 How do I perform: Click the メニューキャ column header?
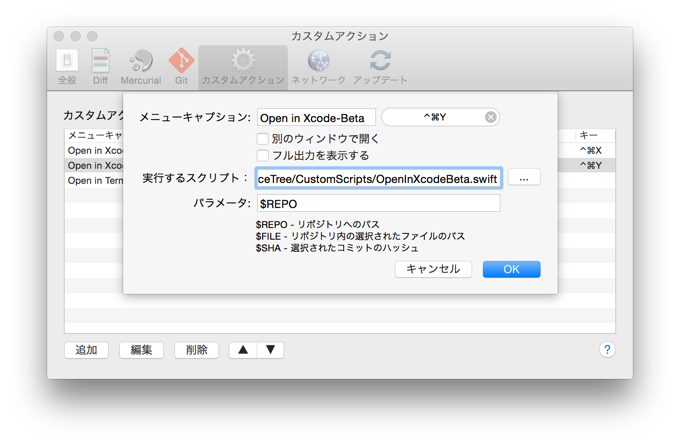coord(95,135)
